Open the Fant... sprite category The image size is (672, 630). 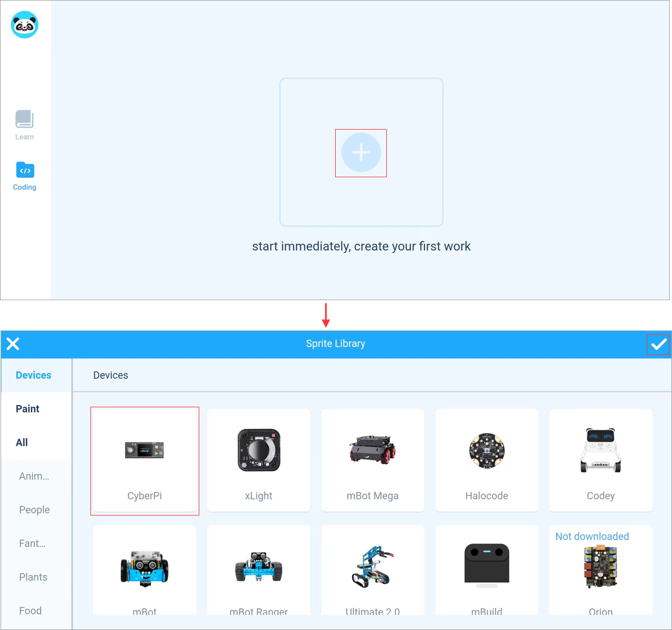pyautogui.click(x=36, y=544)
